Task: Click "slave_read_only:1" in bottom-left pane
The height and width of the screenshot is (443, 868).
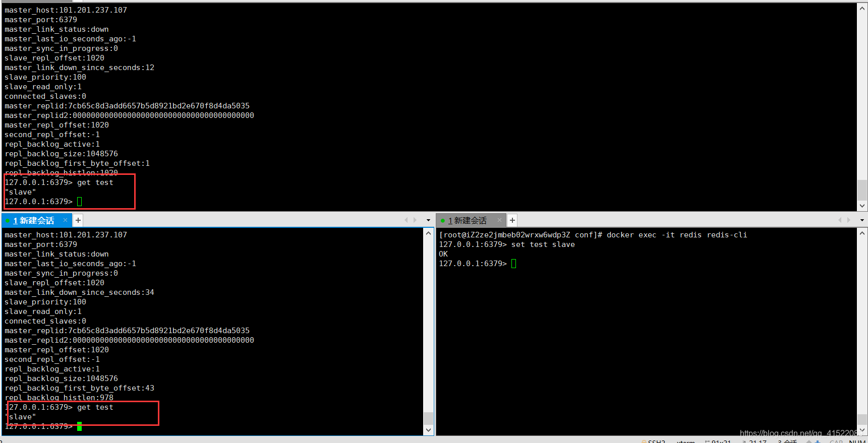Action: (43, 311)
